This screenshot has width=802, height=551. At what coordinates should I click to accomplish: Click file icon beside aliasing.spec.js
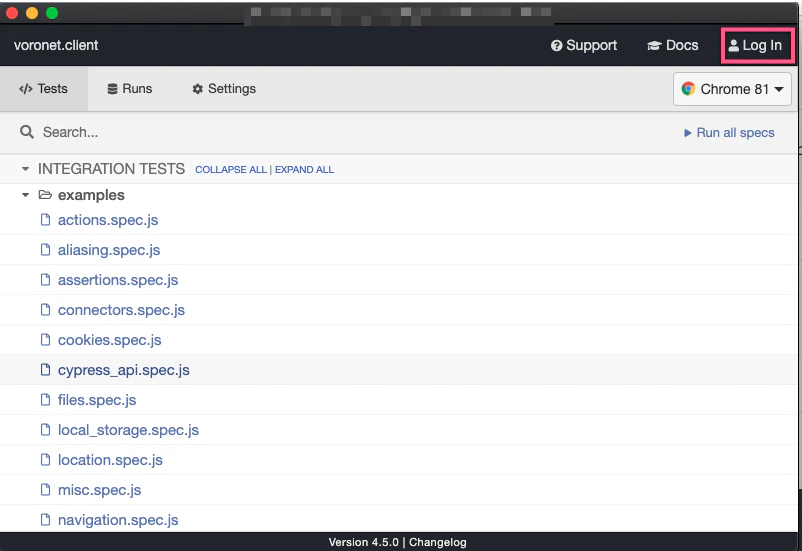point(46,250)
